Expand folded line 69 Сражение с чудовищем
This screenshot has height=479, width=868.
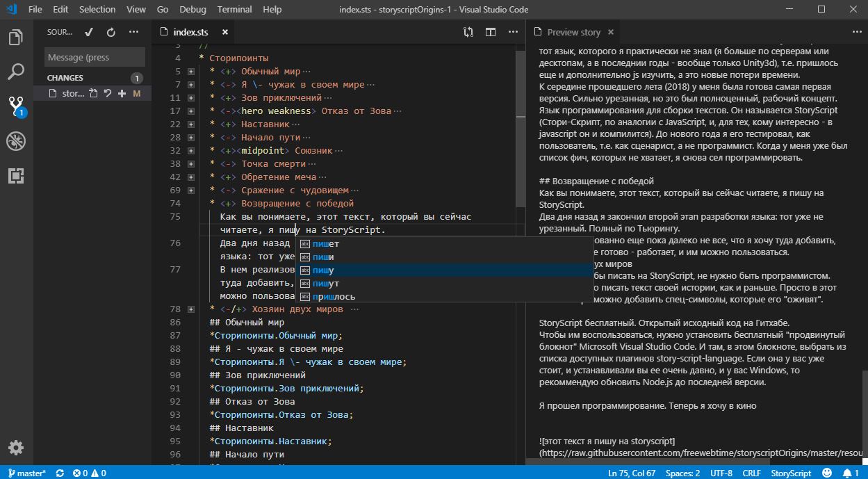coord(190,190)
